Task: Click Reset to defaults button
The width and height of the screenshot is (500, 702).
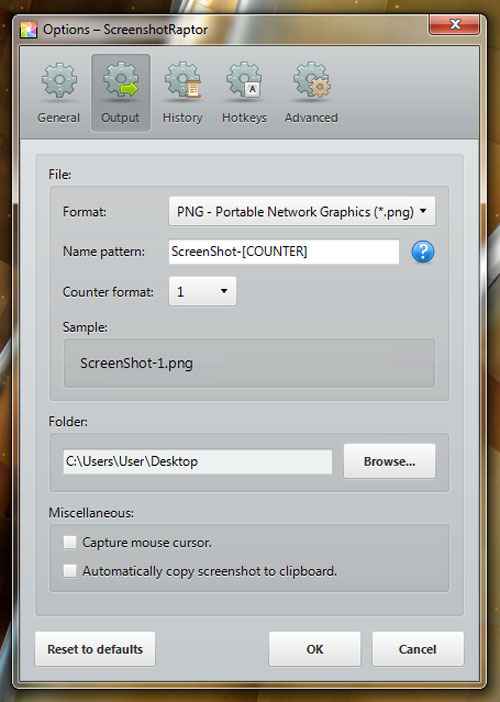Action: coord(95,649)
